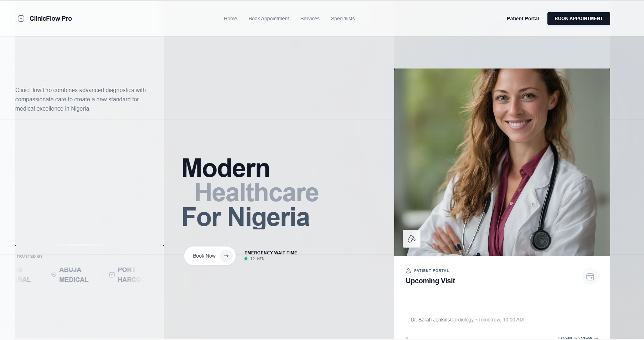
Task: Click the plus icon beside Port Harcourt
Action: [x=112, y=275]
